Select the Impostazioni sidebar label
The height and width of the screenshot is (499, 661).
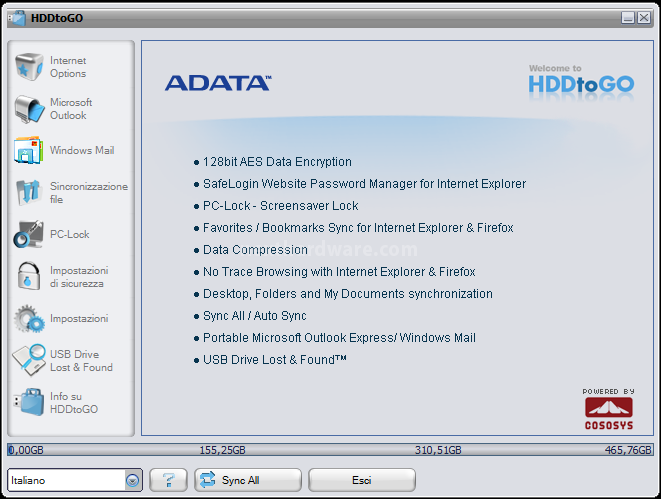(x=79, y=318)
